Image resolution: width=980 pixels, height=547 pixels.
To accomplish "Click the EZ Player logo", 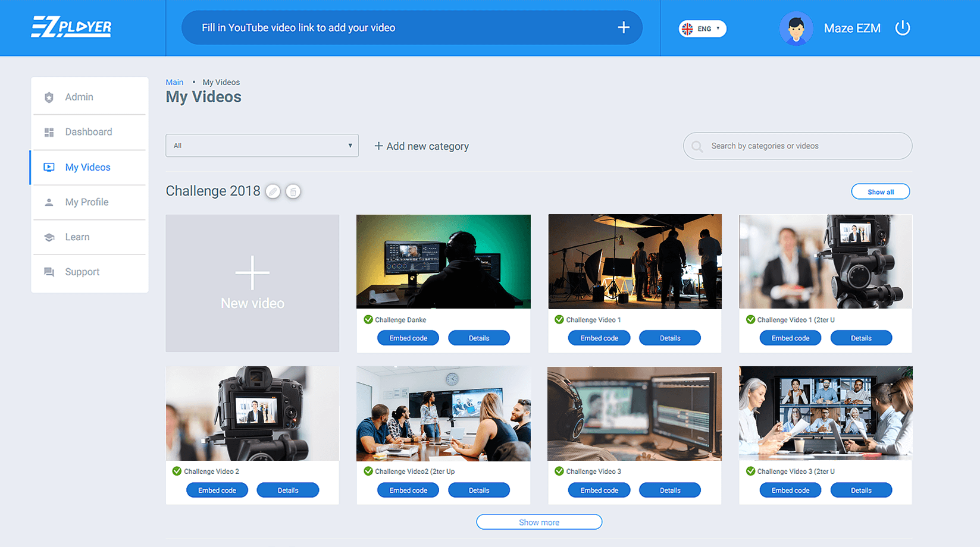I will tap(71, 27).
